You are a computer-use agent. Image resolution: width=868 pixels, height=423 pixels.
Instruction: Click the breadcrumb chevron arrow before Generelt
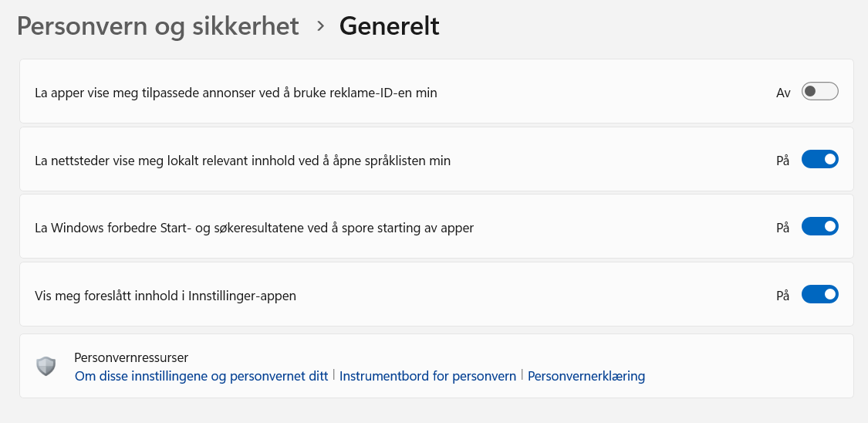pyautogui.click(x=320, y=26)
